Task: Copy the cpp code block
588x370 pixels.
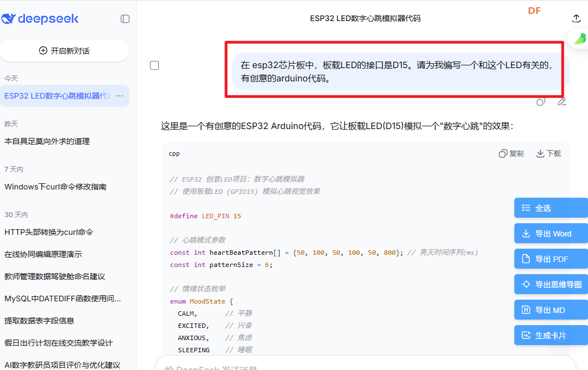Action: (511, 153)
